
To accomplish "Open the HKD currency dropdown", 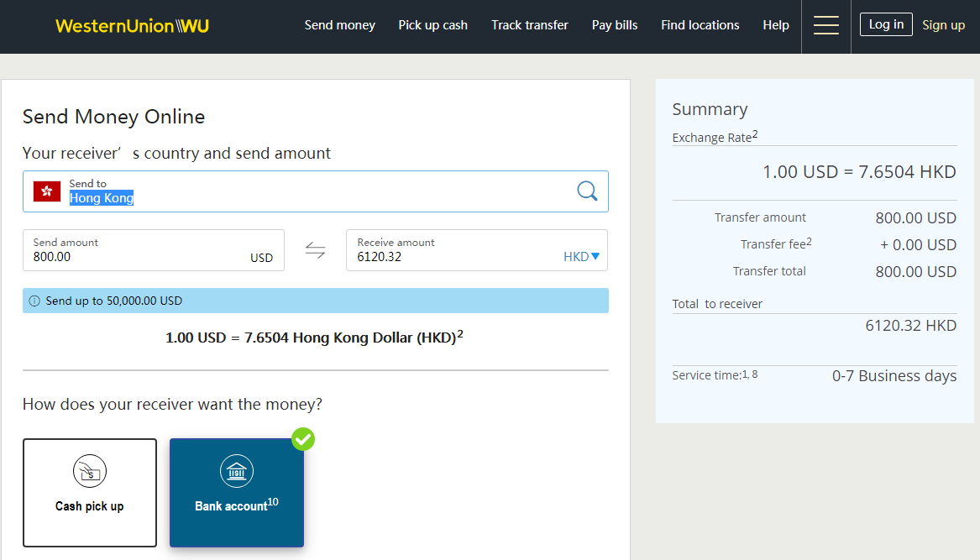I will coord(582,257).
